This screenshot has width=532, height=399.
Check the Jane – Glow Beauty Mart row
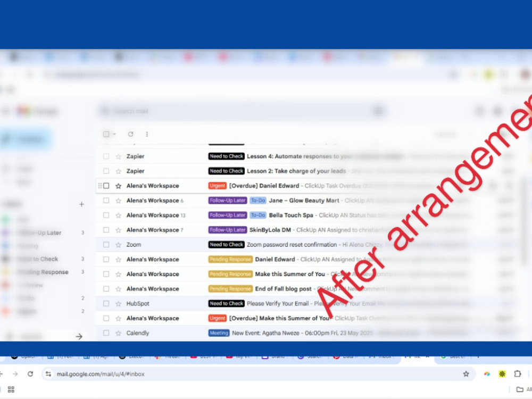pyautogui.click(x=106, y=201)
